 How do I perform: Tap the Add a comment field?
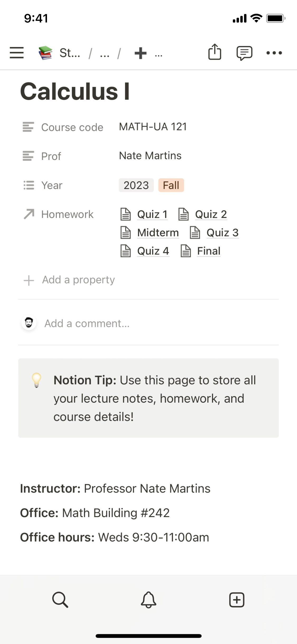(x=87, y=323)
